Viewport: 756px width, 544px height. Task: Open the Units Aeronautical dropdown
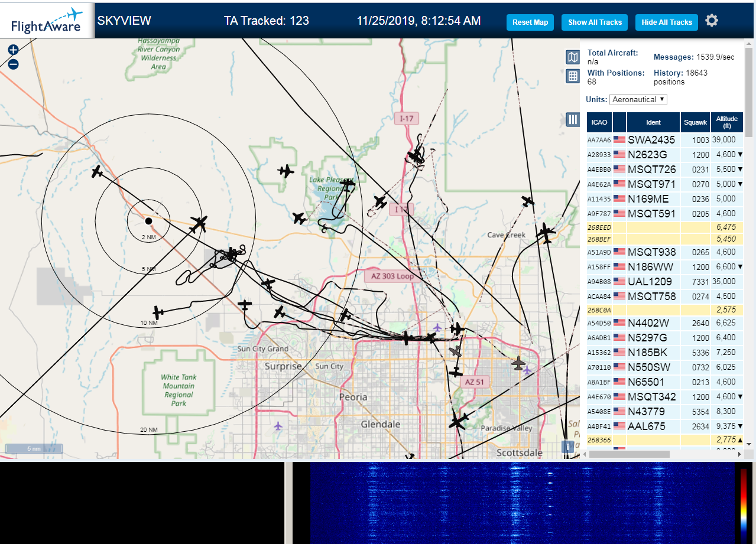638,99
